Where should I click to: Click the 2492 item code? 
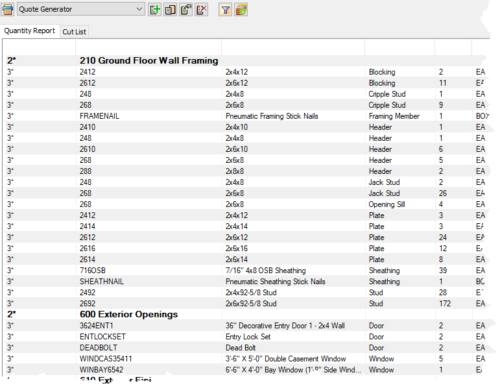click(x=87, y=292)
